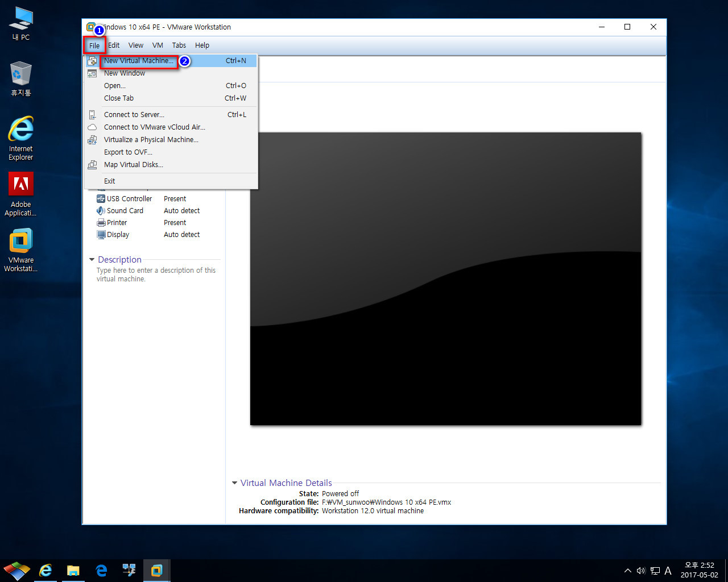Click the Sound Card device icon
Viewport: 728px width, 582px height.
click(101, 211)
